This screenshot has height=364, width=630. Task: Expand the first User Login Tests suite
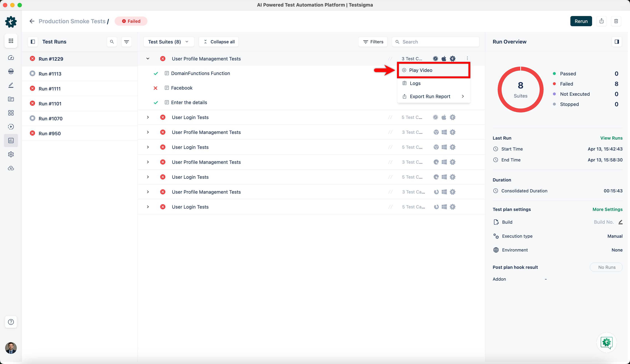148,117
